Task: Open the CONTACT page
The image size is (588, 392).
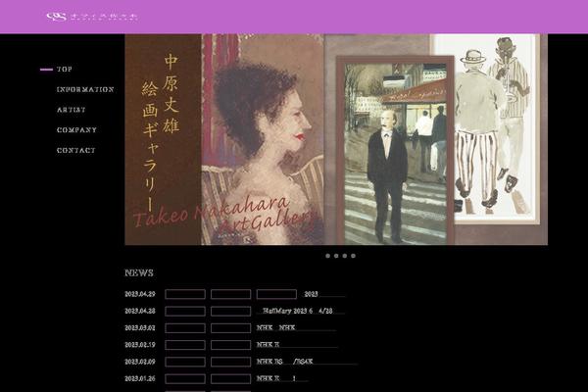Action: 76,150
